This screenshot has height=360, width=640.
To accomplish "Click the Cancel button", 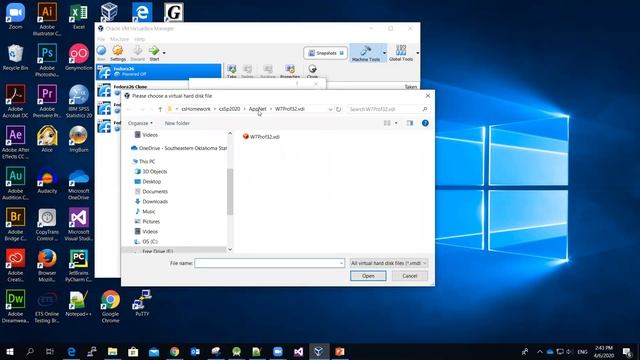I will [x=409, y=276].
